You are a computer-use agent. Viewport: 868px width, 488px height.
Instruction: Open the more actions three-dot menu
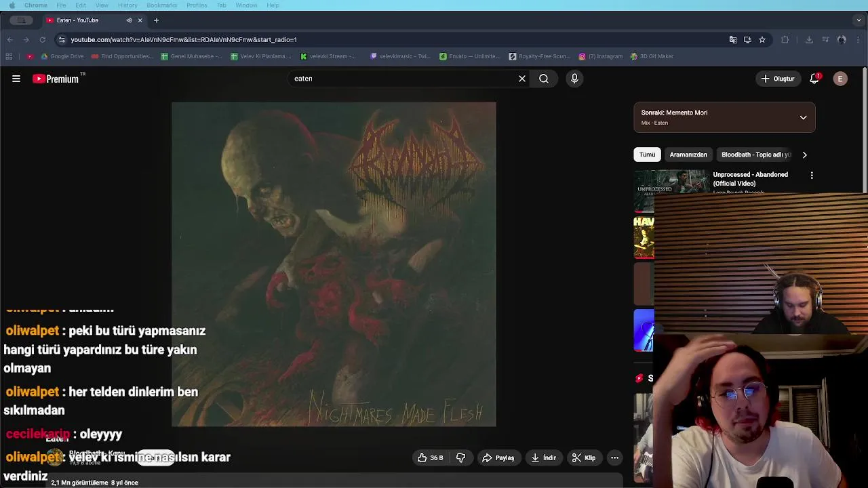[x=614, y=458]
